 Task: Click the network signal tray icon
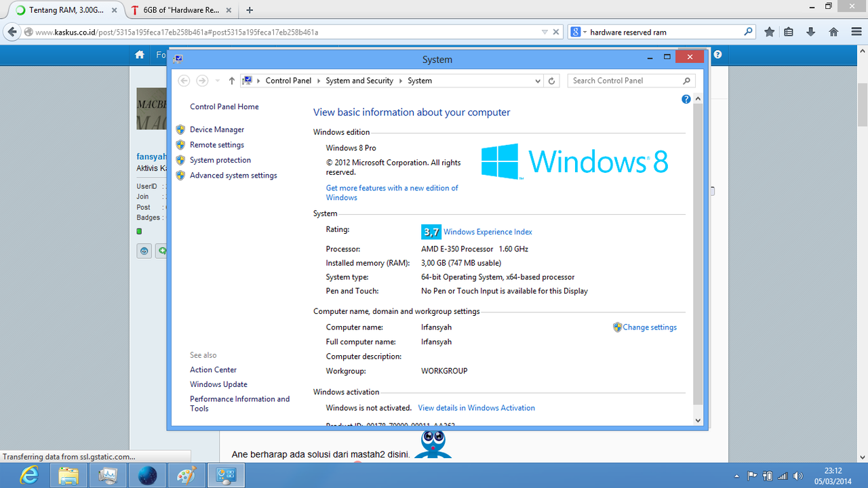(x=783, y=476)
